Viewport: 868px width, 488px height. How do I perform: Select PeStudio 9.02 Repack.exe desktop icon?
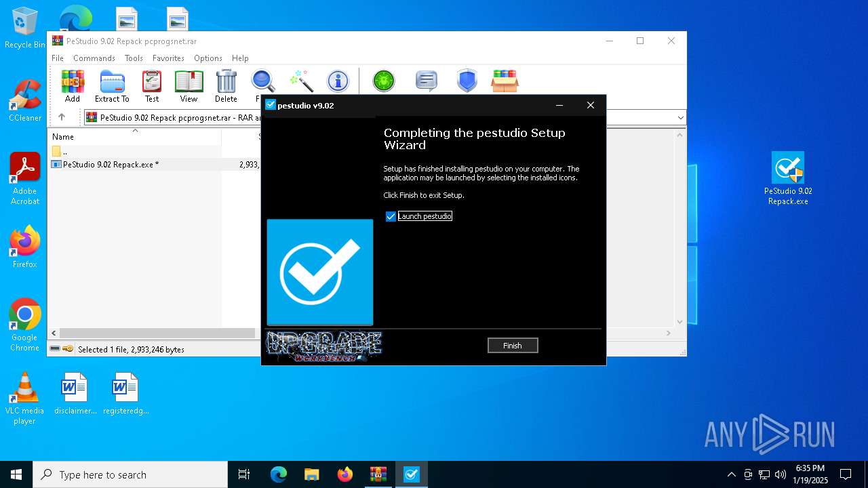point(788,178)
